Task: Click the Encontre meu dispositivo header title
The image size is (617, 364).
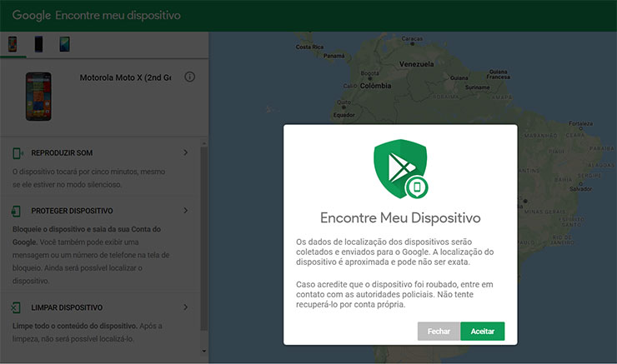Action: [x=118, y=15]
